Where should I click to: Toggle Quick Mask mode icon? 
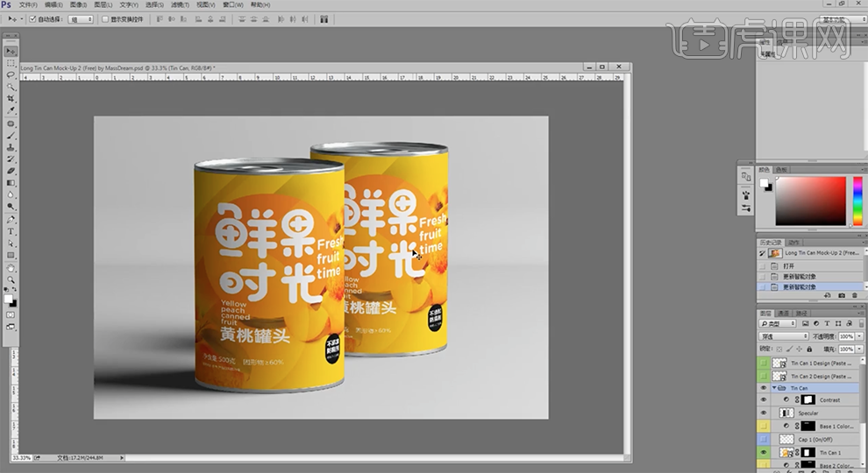(11, 314)
